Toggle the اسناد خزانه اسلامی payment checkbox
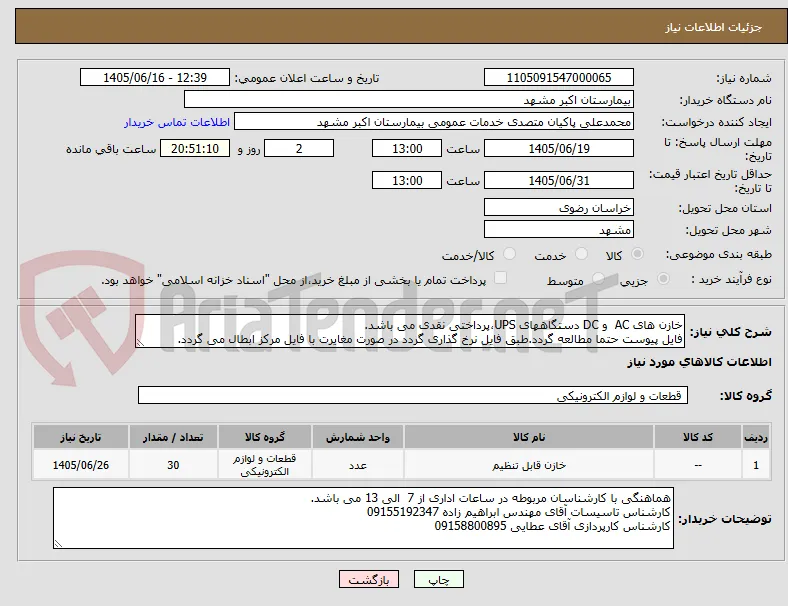Image resolution: width=788 pixels, height=606 pixels. pos(501,278)
